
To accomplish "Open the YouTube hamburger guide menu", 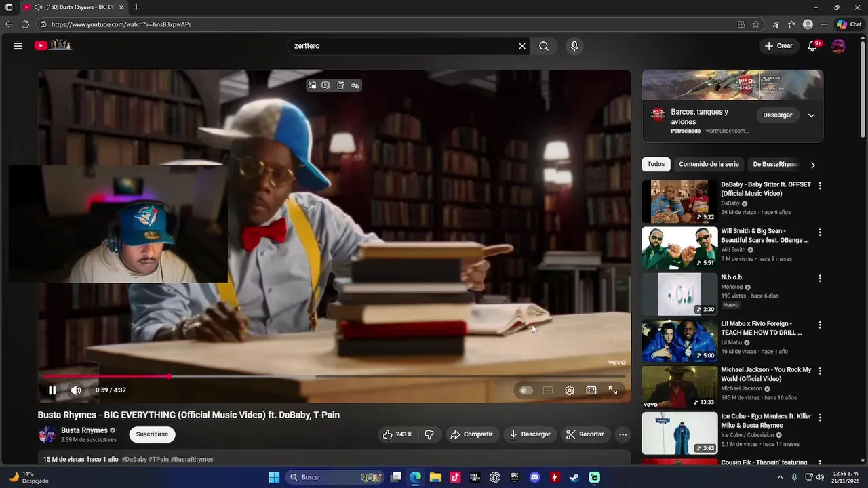I will 18,46.
